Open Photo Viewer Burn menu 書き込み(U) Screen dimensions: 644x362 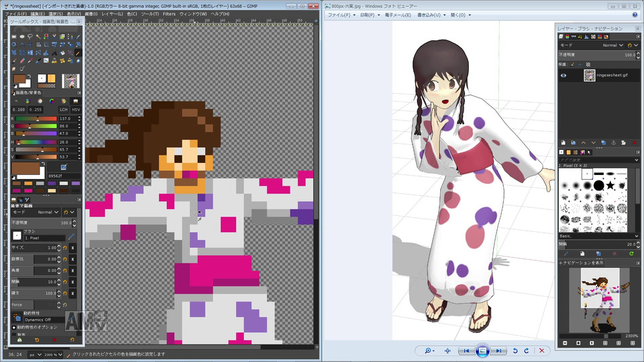tap(431, 15)
